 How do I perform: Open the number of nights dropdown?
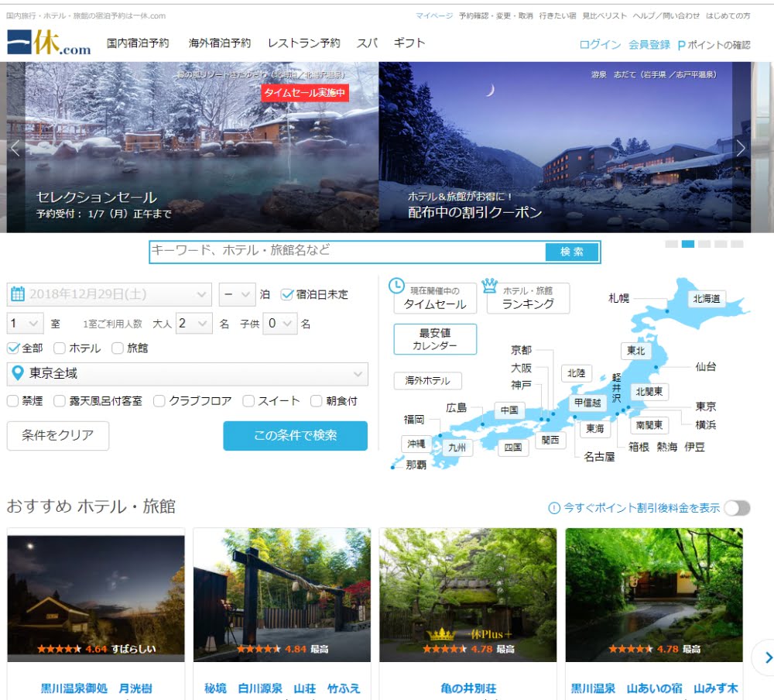[x=237, y=294]
